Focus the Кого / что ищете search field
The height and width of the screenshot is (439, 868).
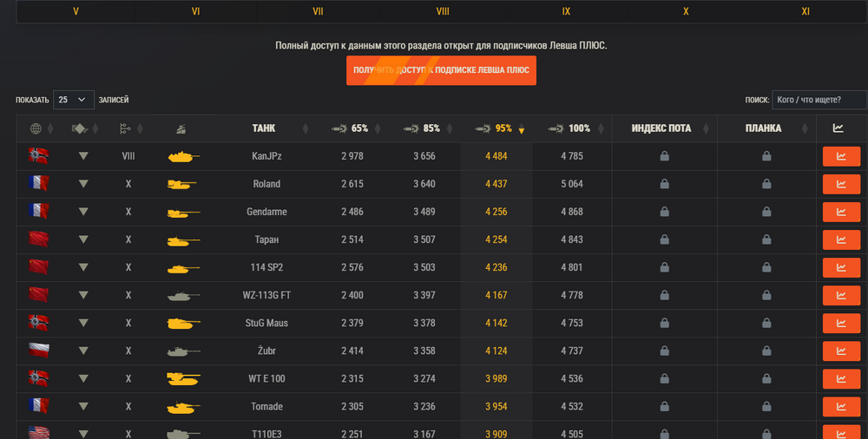tap(819, 100)
